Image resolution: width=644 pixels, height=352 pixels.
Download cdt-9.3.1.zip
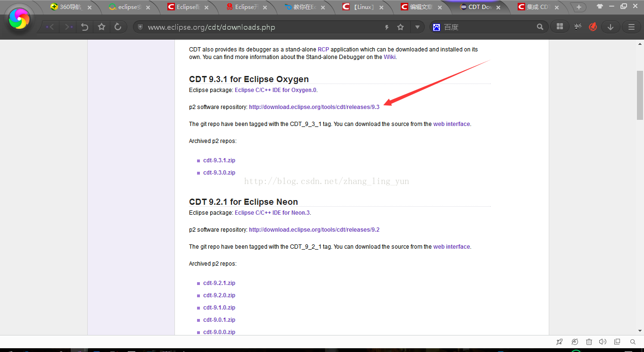point(219,160)
